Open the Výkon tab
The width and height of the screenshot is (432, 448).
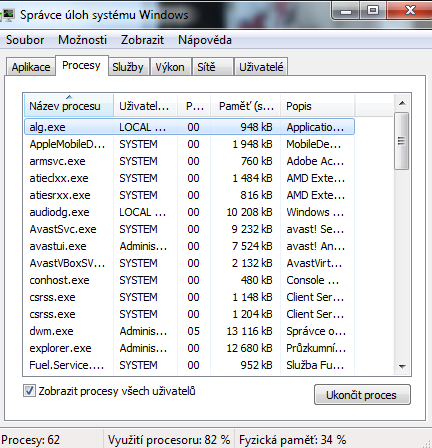click(x=170, y=67)
